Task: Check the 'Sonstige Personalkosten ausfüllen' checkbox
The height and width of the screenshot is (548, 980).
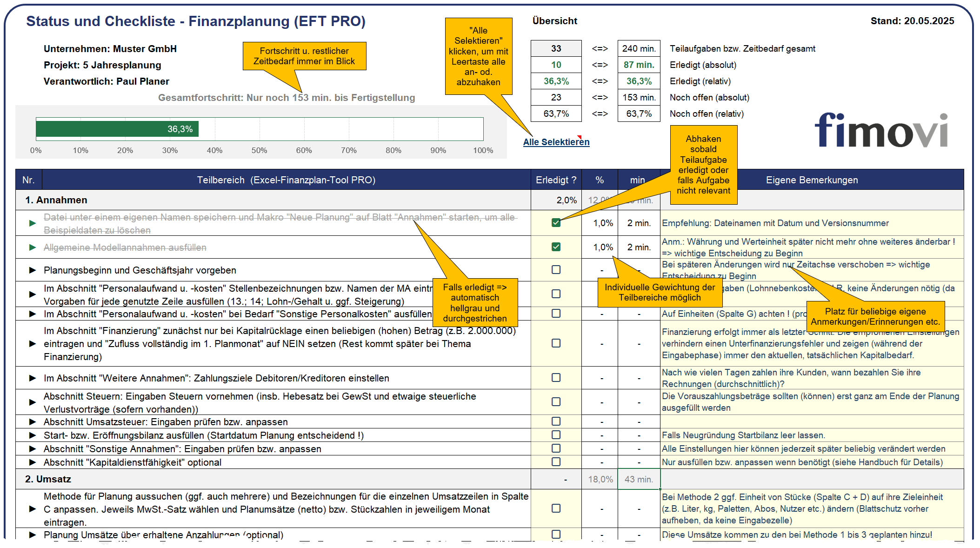Action: coord(556,314)
